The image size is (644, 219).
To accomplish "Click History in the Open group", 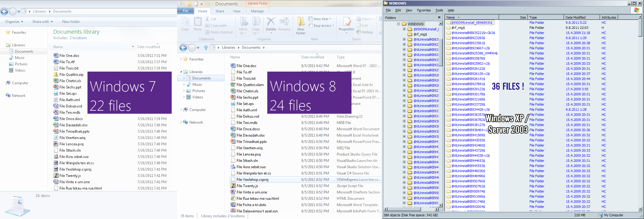I will 365,32.
